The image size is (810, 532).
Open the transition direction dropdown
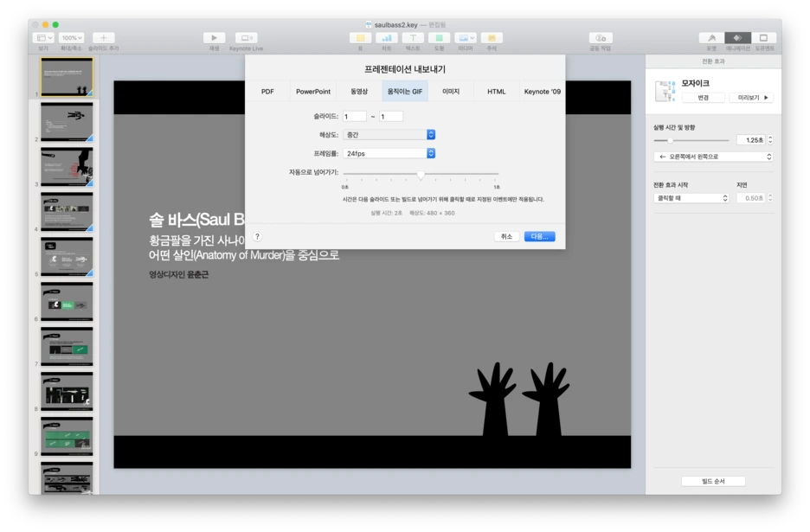(x=713, y=157)
